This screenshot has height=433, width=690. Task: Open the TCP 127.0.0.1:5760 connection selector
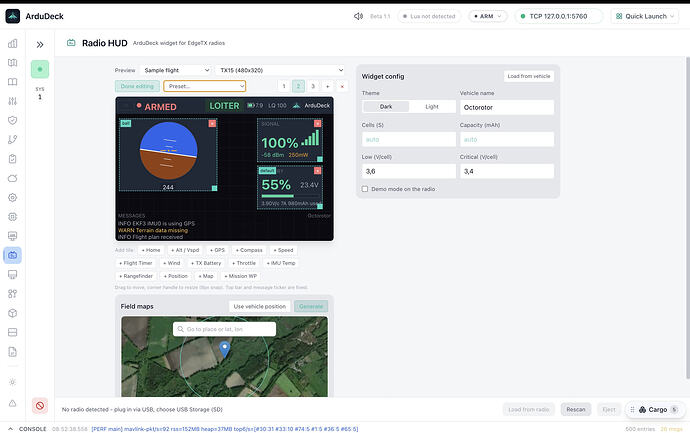pos(558,16)
